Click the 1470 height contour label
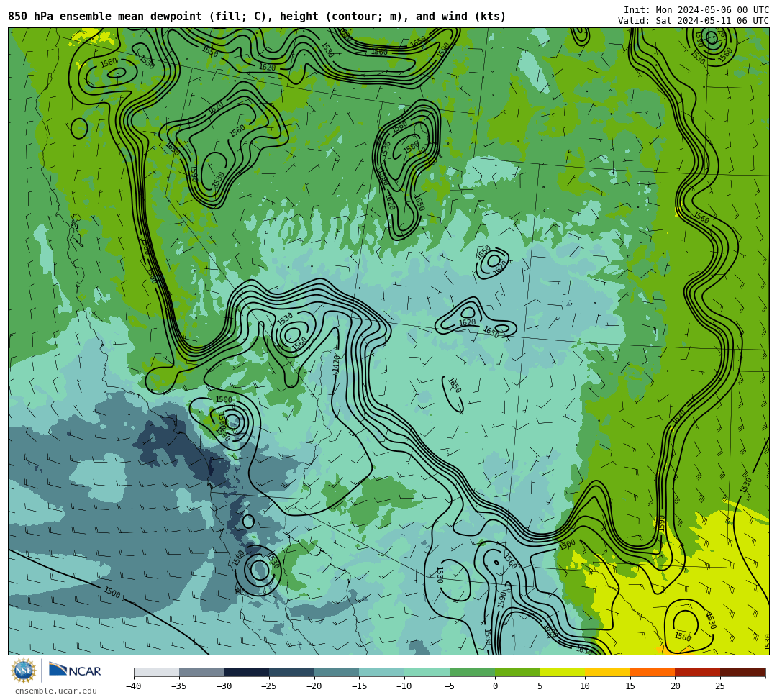This screenshot has height=700, width=777. pos(337,363)
